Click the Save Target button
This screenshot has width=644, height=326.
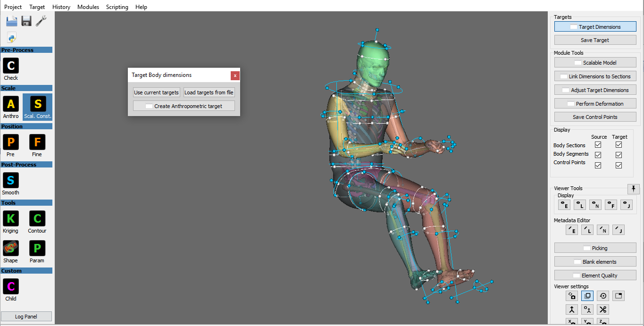click(595, 40)
